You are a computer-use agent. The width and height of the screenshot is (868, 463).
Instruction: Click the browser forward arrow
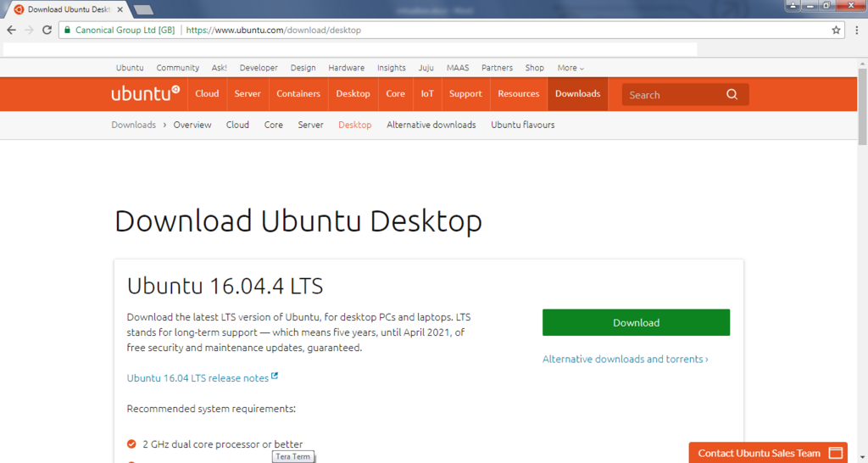(30, 30)
